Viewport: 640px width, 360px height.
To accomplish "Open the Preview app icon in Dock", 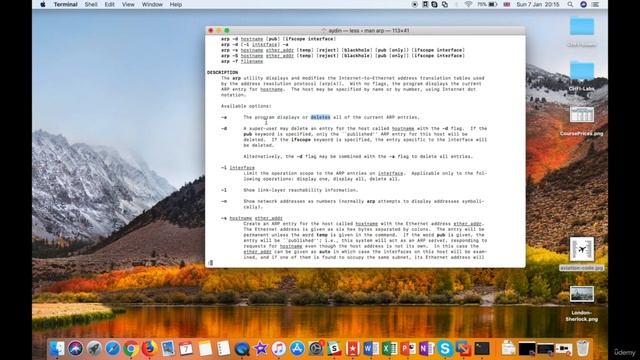I will 168,349.
